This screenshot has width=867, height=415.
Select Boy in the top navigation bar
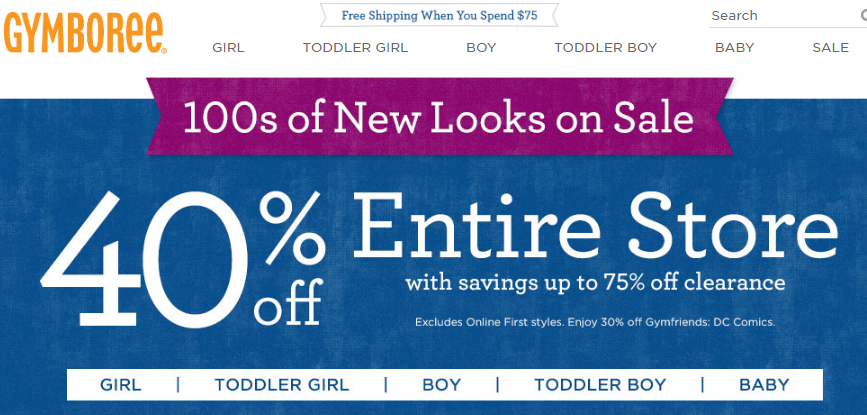tap(481, 48)
